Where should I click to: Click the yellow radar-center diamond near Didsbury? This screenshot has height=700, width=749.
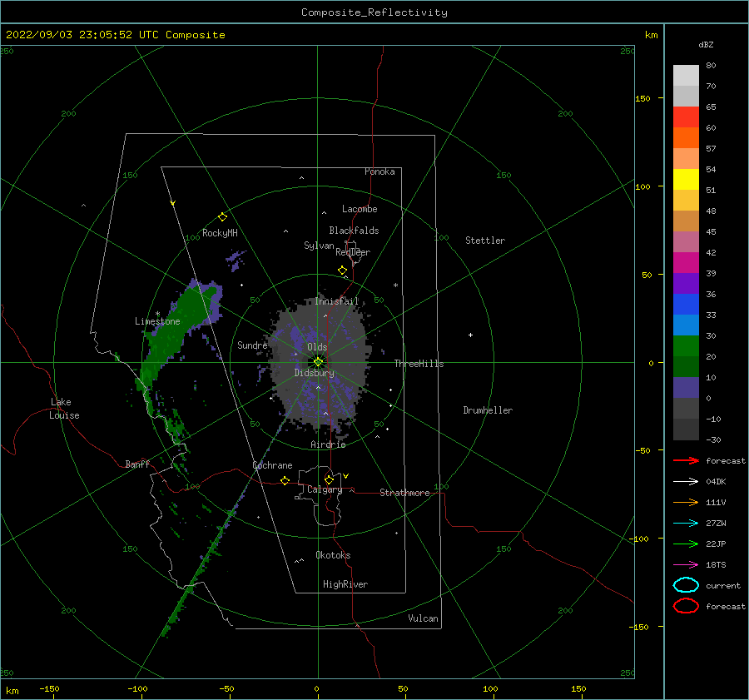(x=318, y=362)
